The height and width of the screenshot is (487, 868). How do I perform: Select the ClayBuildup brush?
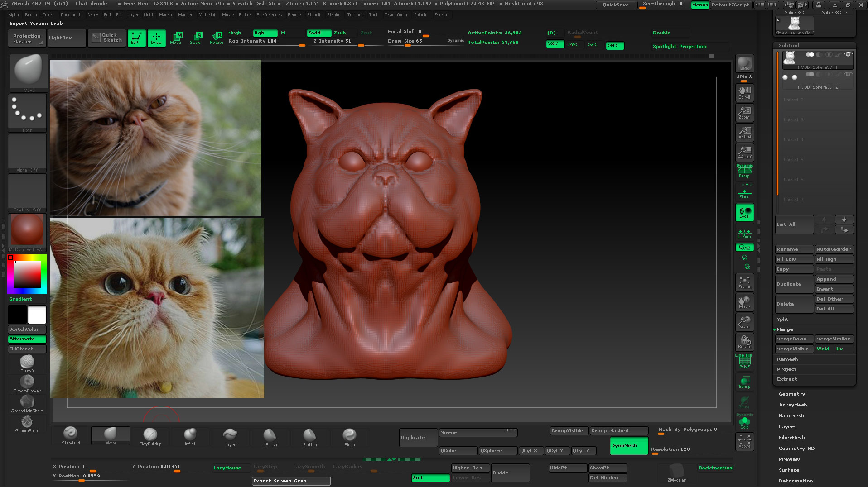[150, 436]
